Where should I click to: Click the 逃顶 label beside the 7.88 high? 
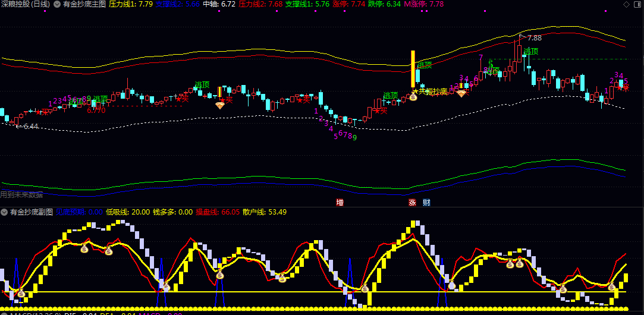coord(530,52)
